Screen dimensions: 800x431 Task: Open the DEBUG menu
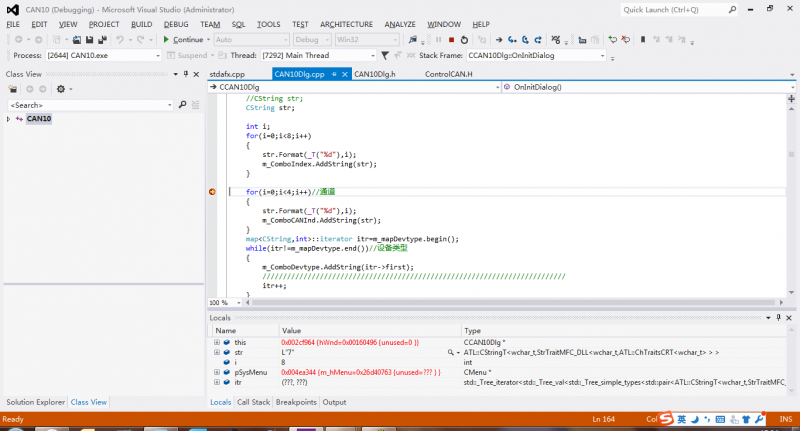point(175,23)
